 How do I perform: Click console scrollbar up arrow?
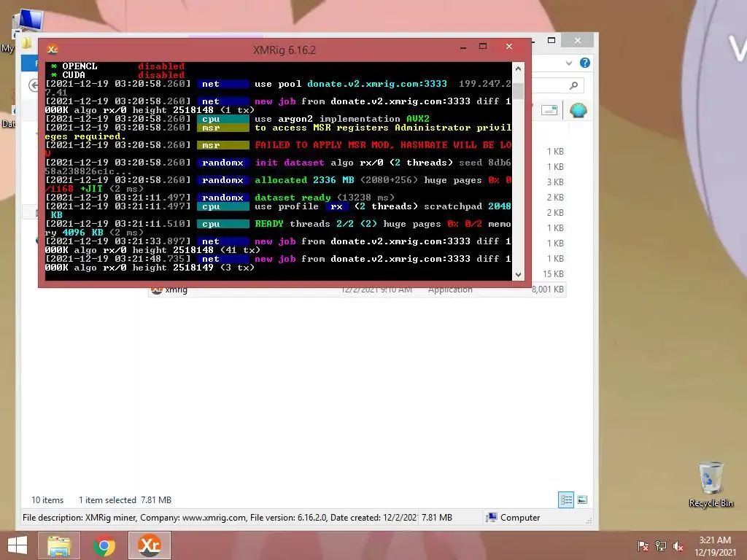tap(519, 69)
